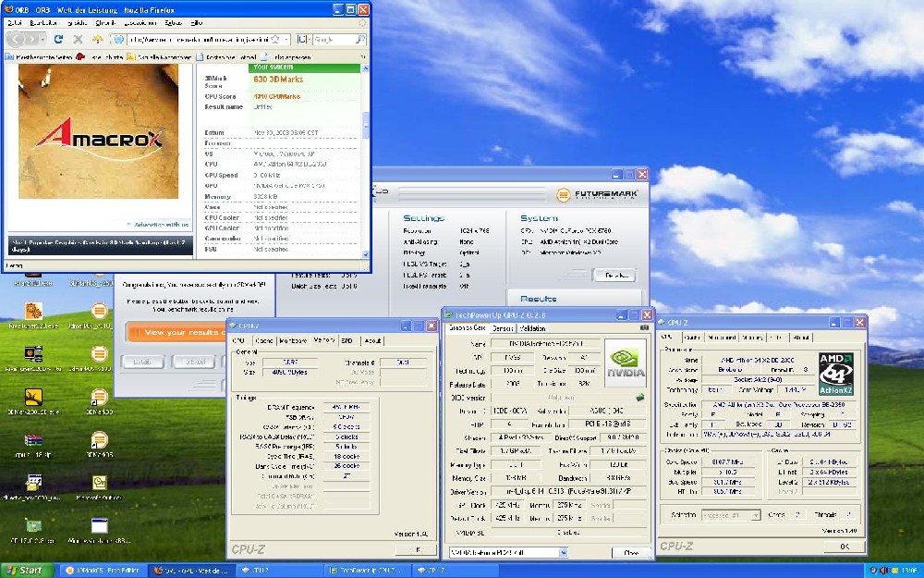924x578 pixels.
Task: Open the RivaTuner exe desktop icon
Action: tap(33, 311)
